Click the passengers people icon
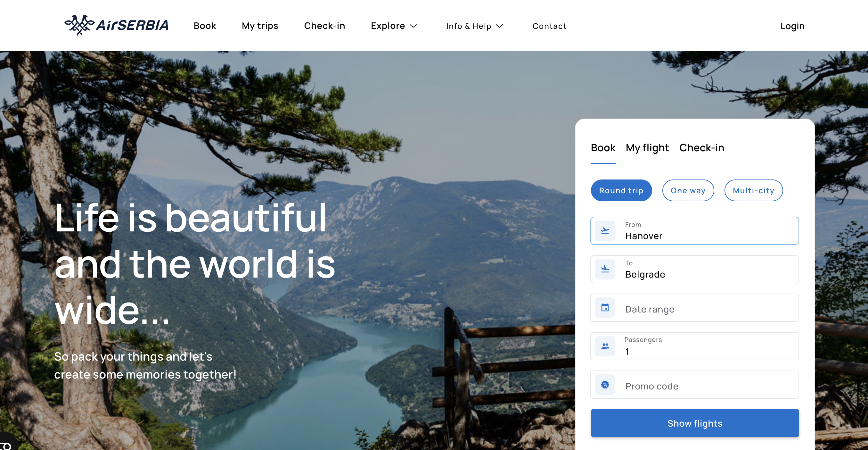 click(x=605, y=346)
